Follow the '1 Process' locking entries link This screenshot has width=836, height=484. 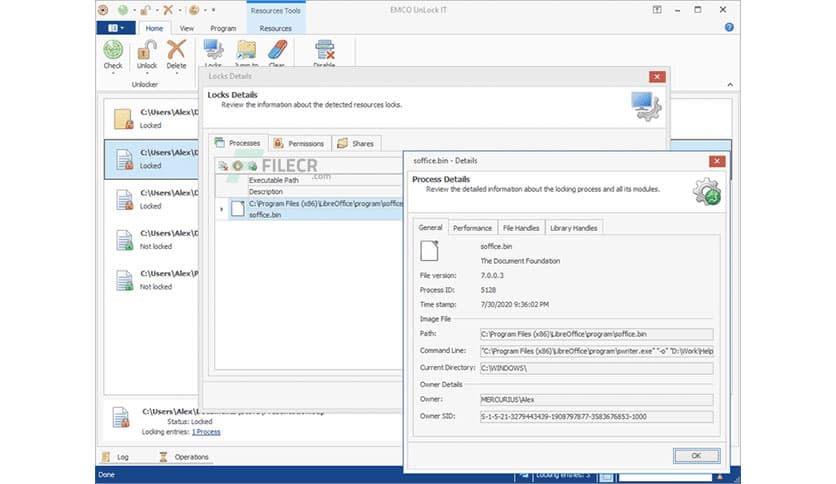[x=206, y=432]
